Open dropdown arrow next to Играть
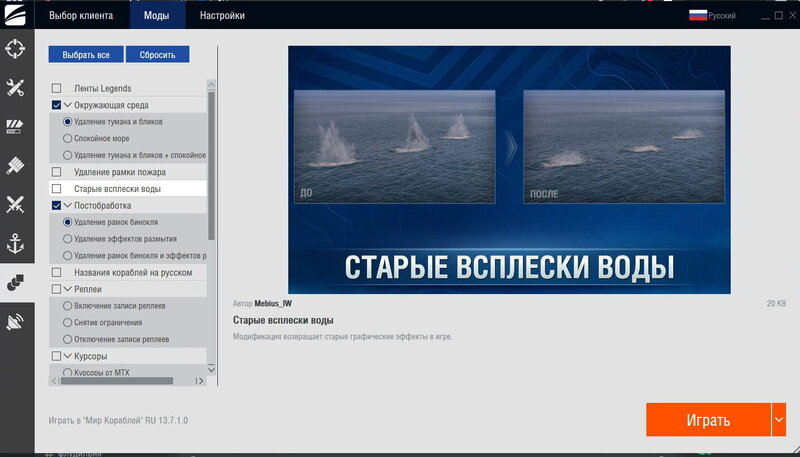The height and width of the screenshot is (457, 800). pos(779,419)
